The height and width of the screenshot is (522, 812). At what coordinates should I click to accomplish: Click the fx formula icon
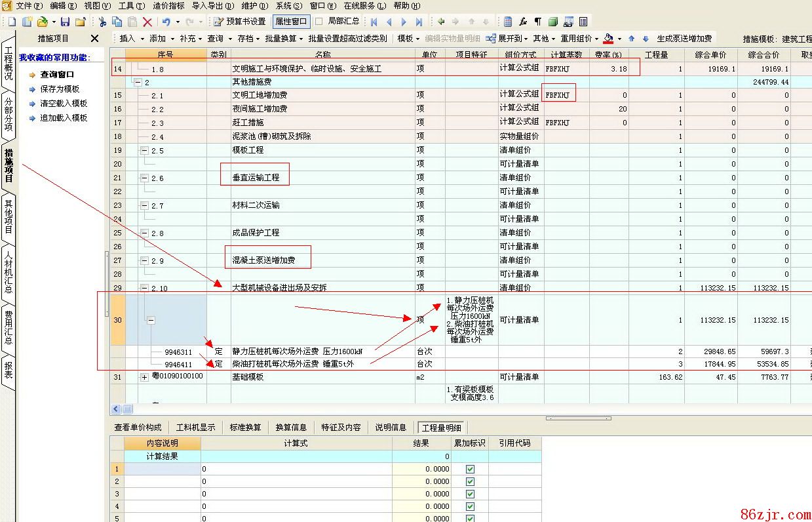coord(523,22)
